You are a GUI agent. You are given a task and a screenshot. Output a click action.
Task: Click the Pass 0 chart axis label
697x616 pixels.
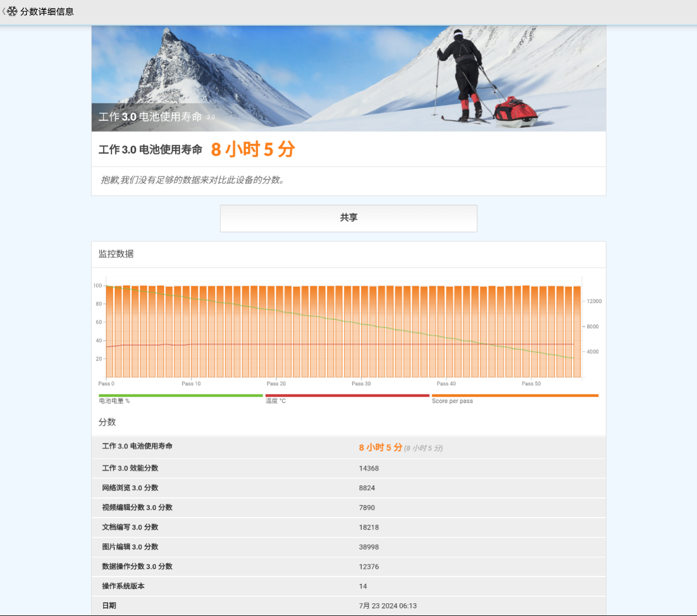click(107, 384)
